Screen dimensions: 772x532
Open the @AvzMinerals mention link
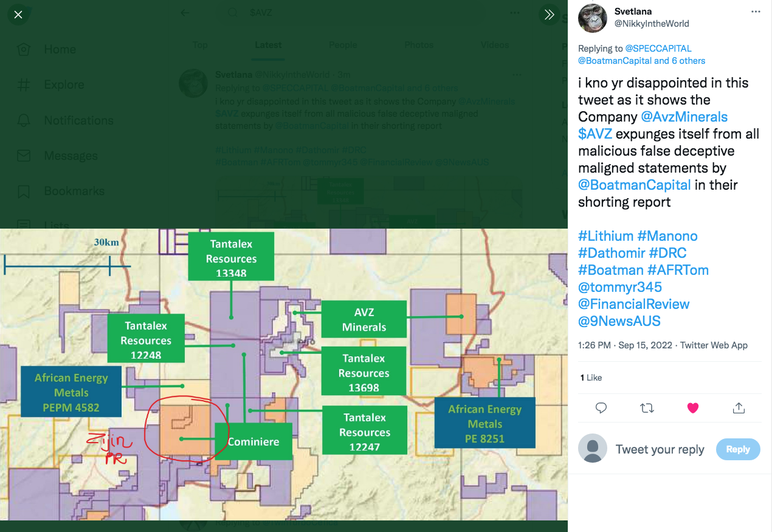coord(684,117)
